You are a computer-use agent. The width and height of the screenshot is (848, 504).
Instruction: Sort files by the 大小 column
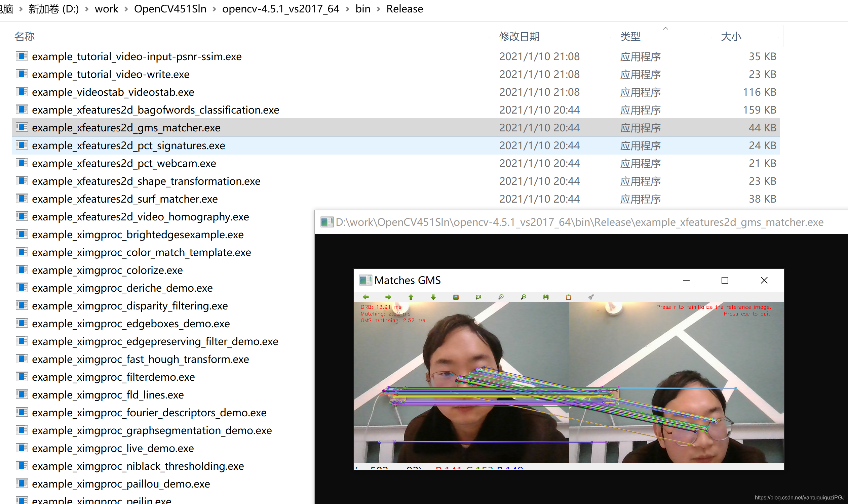tap(731, 36)
